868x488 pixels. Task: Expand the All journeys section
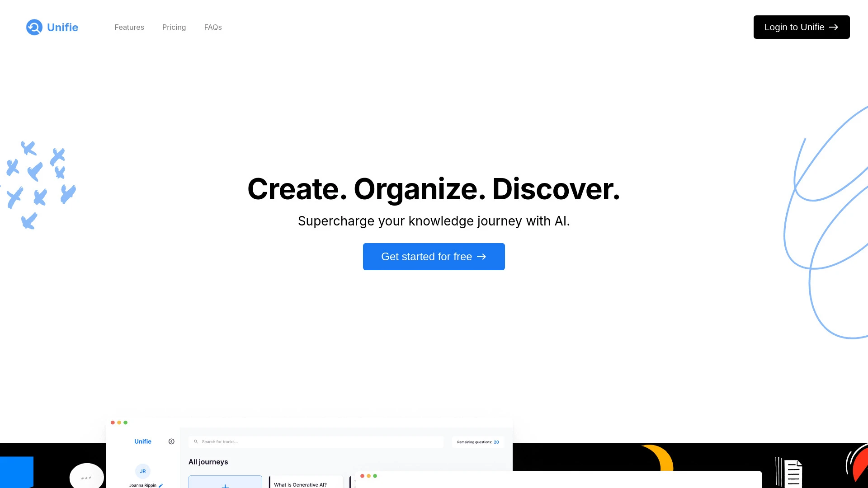(209, 462)
